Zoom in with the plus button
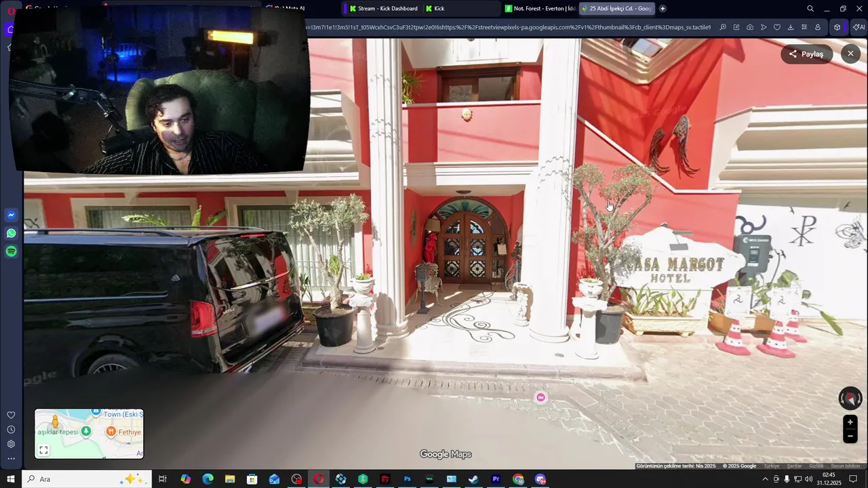The height and width of the screenshot is (488, 868). pos(850,422)
